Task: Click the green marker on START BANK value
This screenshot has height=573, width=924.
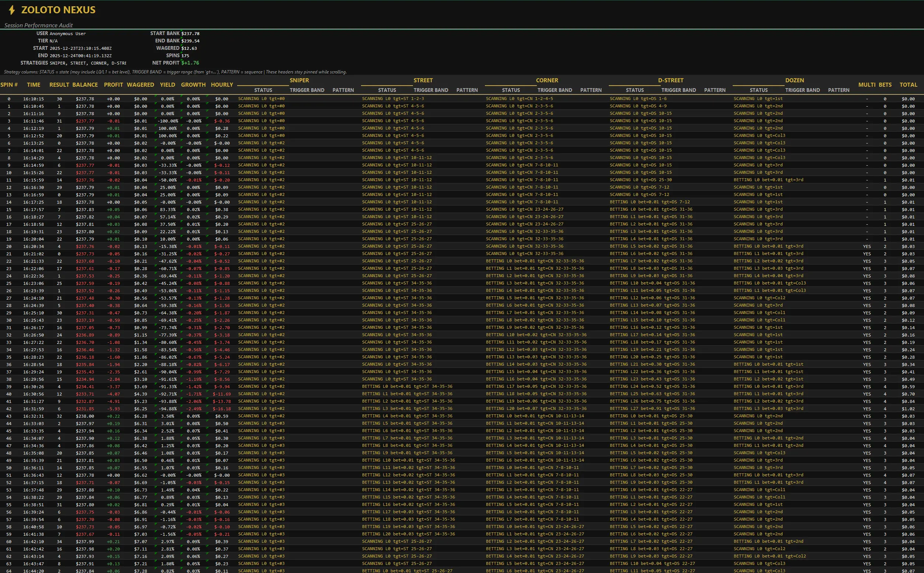Action: pyautogui.click(x=181, y=31)
